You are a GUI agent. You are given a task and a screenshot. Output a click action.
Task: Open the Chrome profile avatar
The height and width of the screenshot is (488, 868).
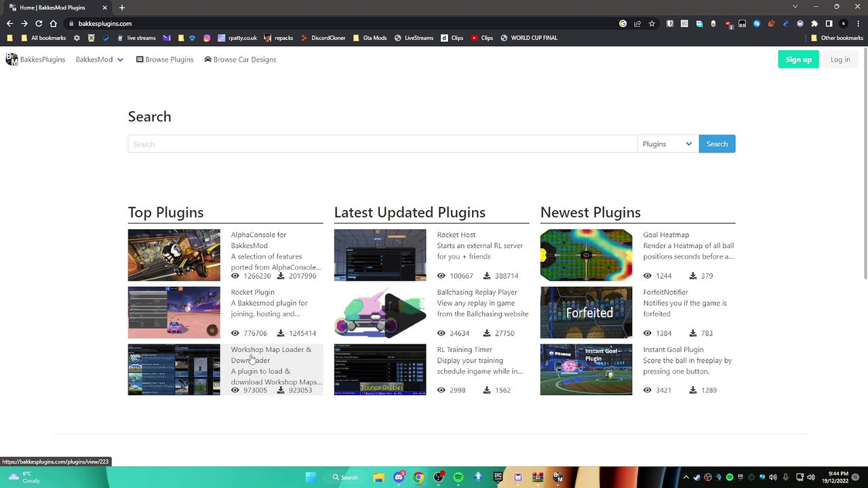pyautogui.click(x=844, y=24)
